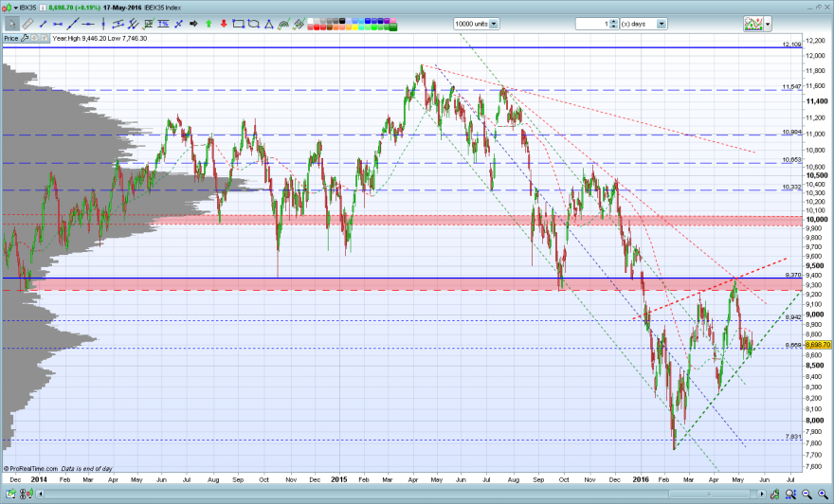Select the ellipse drawing tool

click(253, 24)
